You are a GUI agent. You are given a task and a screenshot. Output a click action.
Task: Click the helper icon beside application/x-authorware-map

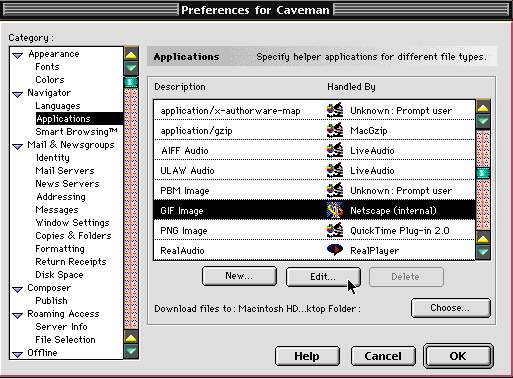tap(335, 110)
